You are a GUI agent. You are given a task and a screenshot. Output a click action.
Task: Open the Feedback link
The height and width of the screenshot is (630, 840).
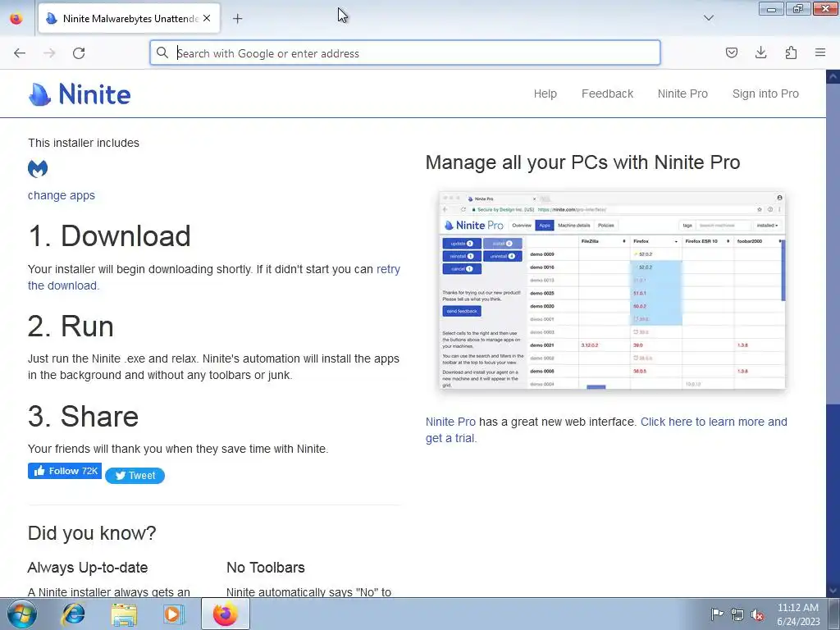click(607, 94)
